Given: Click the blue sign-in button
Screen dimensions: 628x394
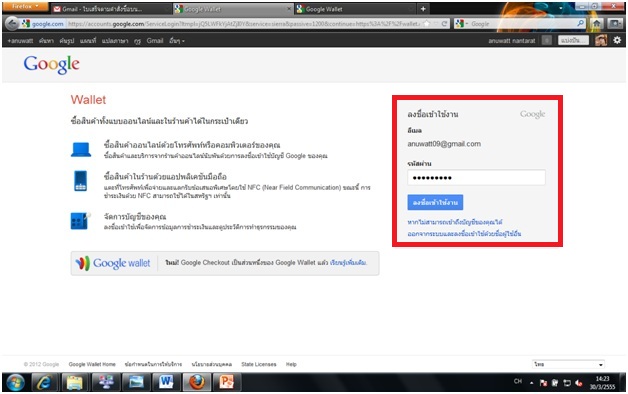Looking at the screenshot, I should pyautogui.click(x=435, y=202).
